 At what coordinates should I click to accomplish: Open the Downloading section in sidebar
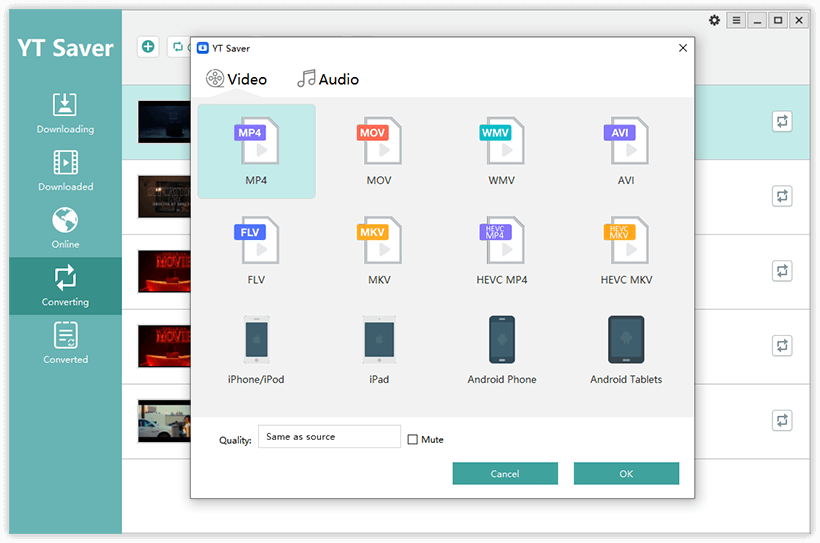coord(65,114)
